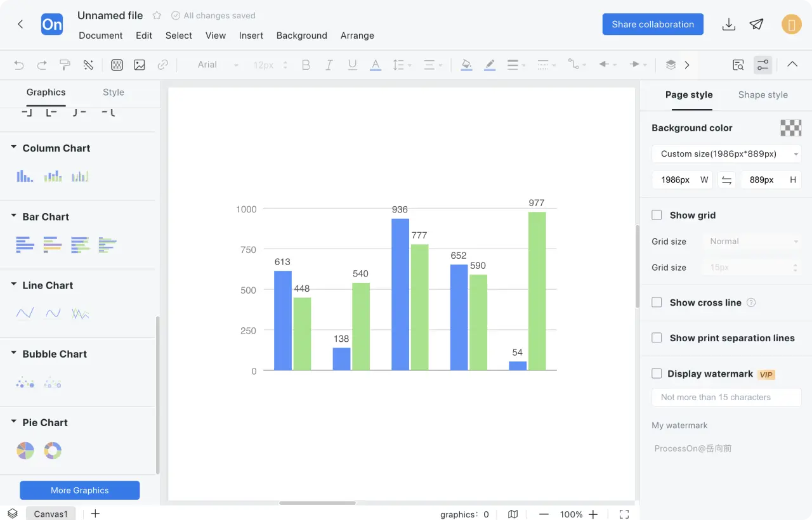This screenshot has width=812, height=520.
Task: Click the insert image icon
Action: click(140, 65)
